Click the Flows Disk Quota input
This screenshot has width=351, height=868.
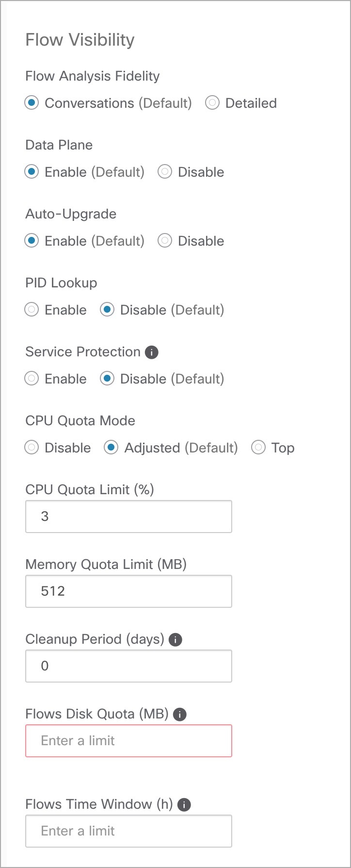pos(128,741)
